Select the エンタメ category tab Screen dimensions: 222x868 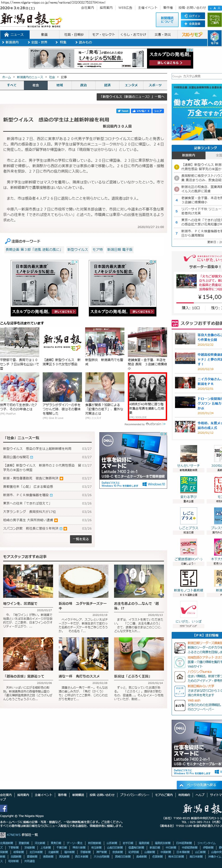(131, 85)
